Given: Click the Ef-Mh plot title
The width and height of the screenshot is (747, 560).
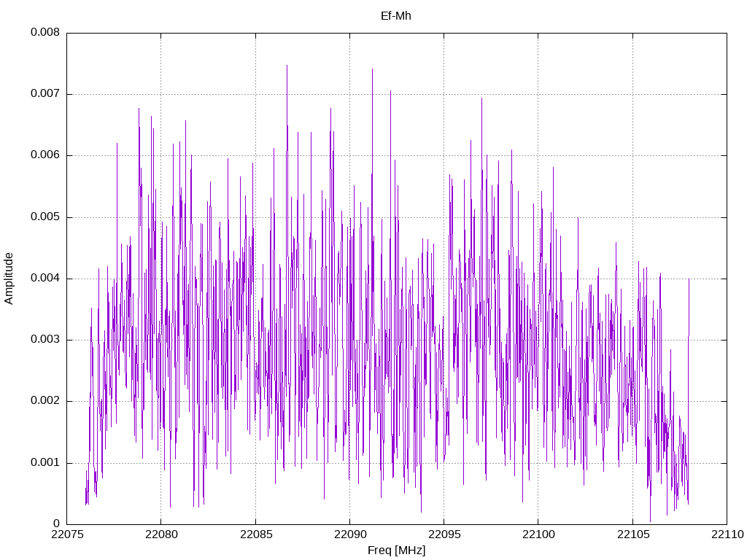Looking at the screenshot, I should tap(396, 16).
